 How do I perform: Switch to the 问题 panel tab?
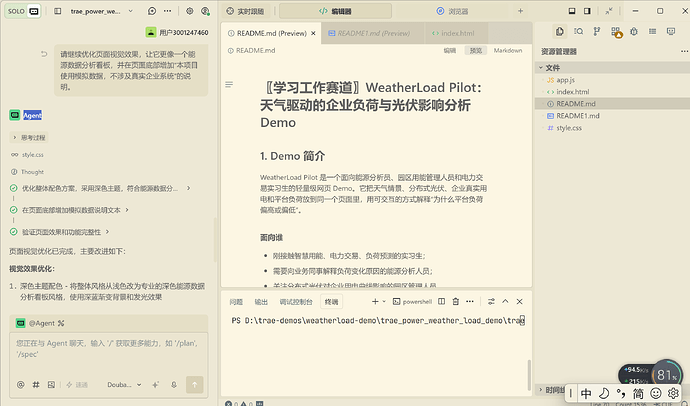(x=236, y=302)
